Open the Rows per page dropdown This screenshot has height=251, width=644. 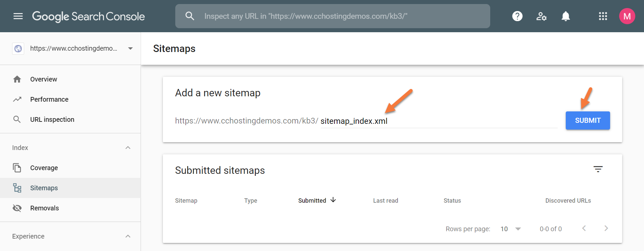coord(511,229)
